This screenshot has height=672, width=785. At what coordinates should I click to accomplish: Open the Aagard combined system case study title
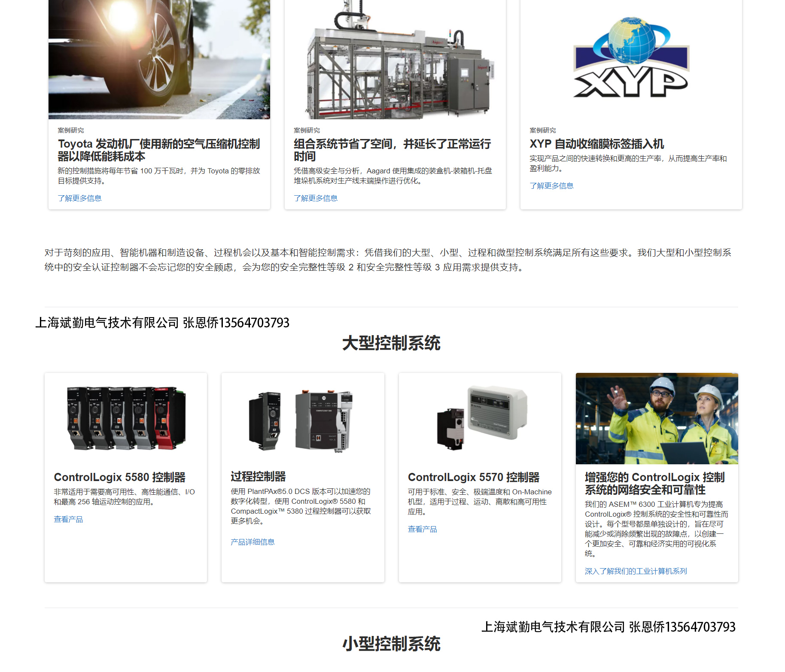(392, 150)
